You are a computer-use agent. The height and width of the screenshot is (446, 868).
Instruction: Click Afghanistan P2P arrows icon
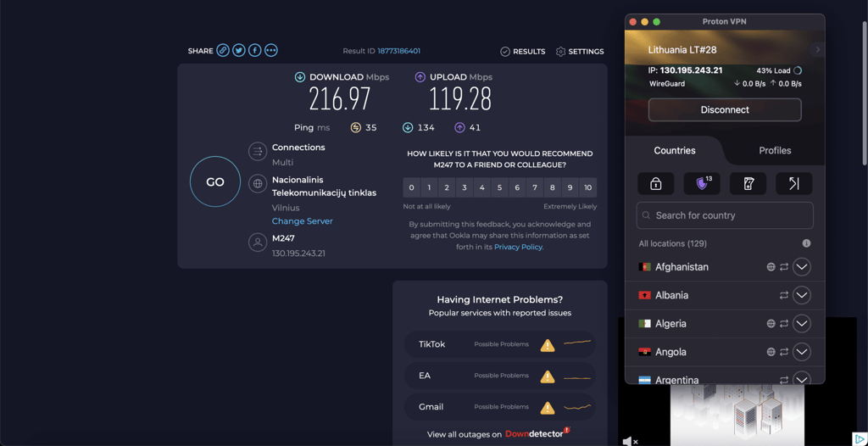[x=784, y=267]
